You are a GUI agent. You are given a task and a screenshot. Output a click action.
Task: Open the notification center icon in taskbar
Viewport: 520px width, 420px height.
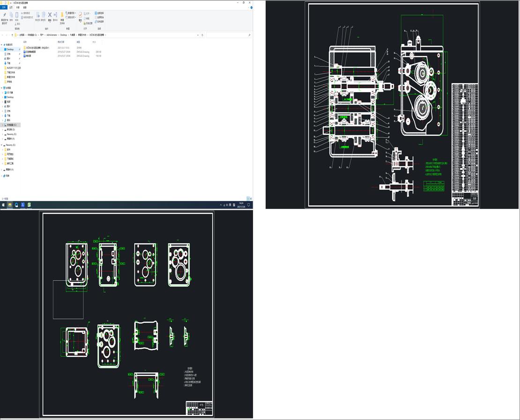tap(248, 205)
